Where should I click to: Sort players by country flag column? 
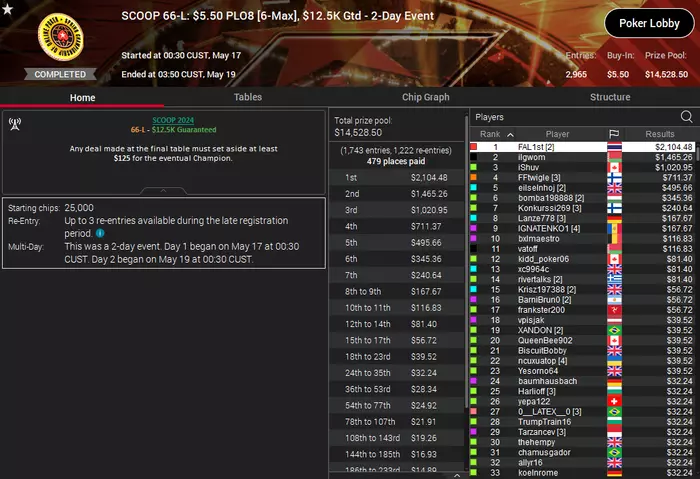614,134
